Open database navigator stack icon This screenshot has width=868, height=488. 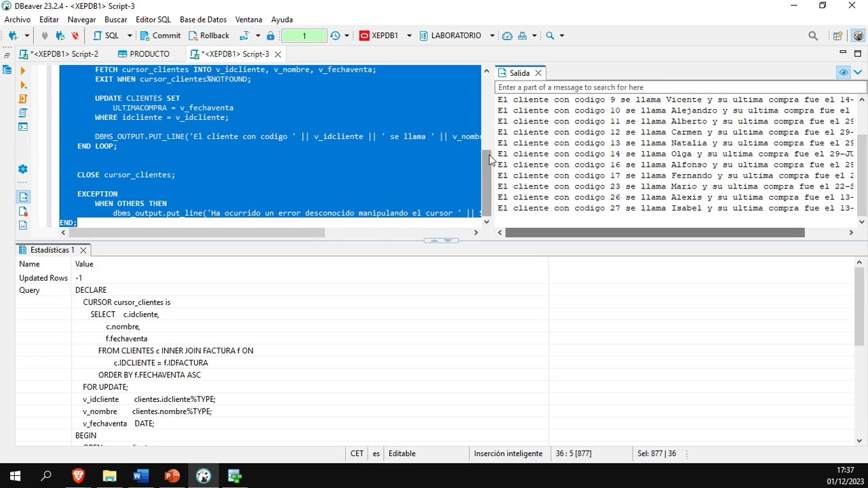tap(7, 70)
